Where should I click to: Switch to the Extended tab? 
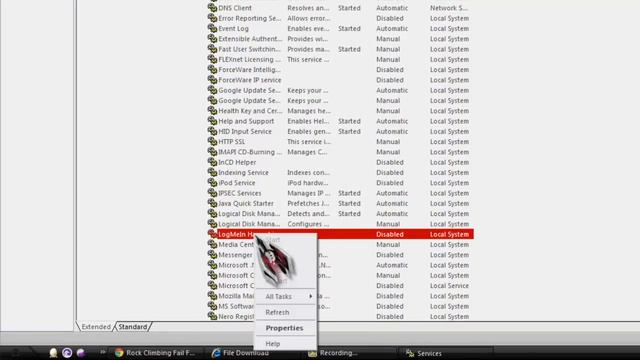[x=96, y=327]
